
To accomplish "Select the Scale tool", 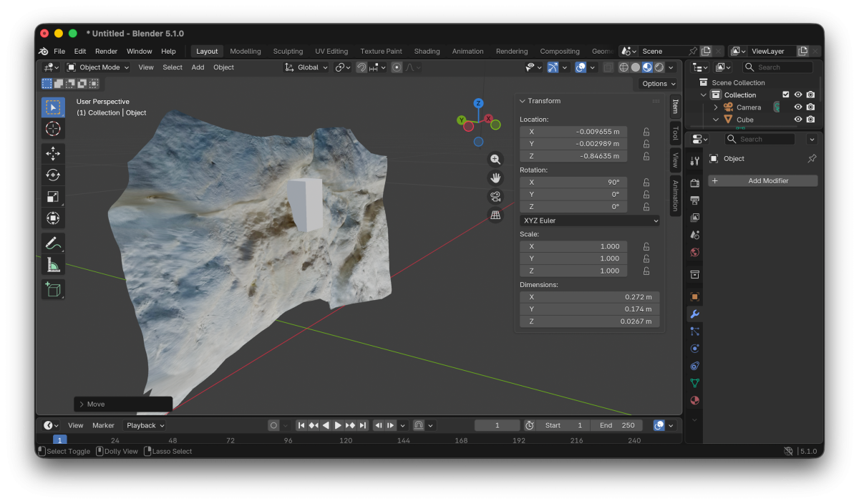I will (x=53, y=197).
